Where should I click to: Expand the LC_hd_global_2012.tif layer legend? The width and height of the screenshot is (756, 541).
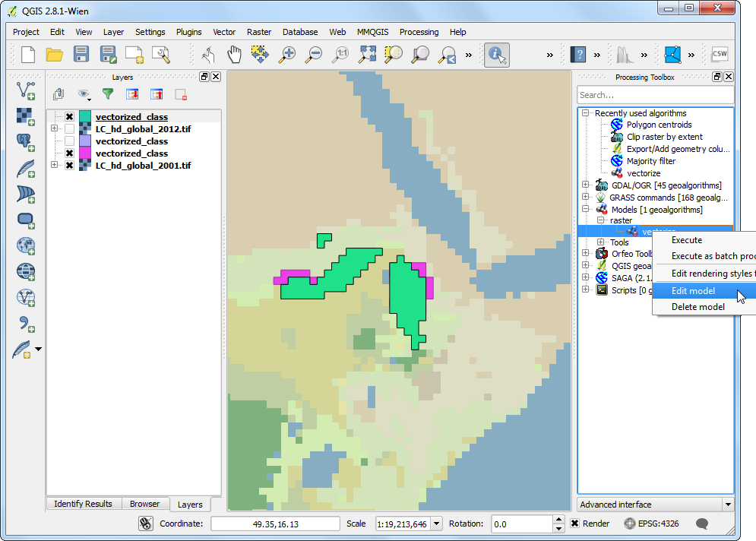pyautogui.click(x=54, y=128)
